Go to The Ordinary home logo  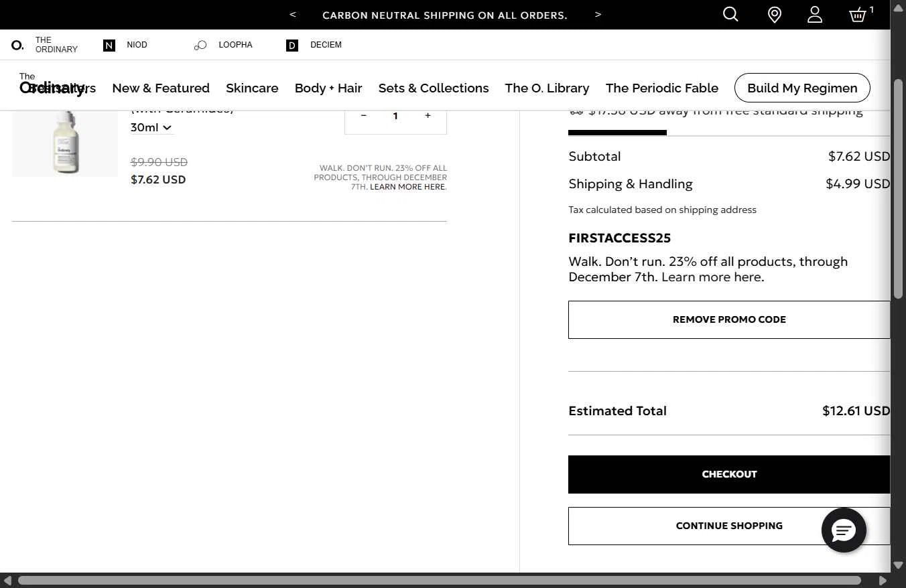pos(52,84)
